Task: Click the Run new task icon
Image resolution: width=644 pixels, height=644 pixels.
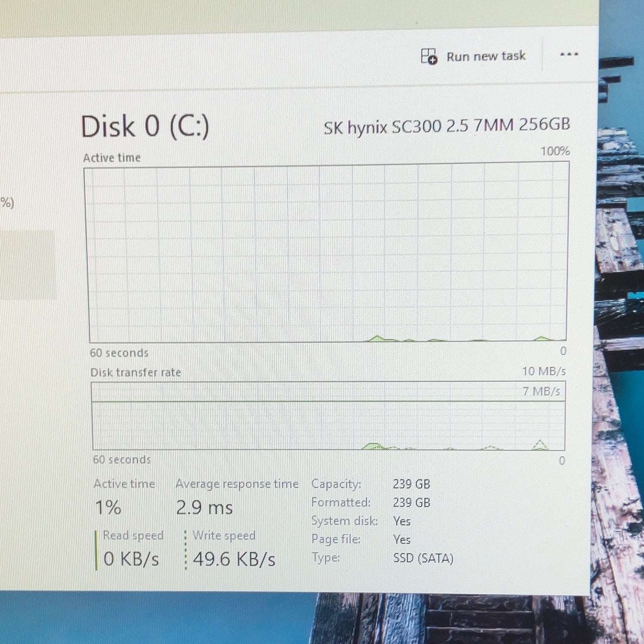Action: pos(429,56)
